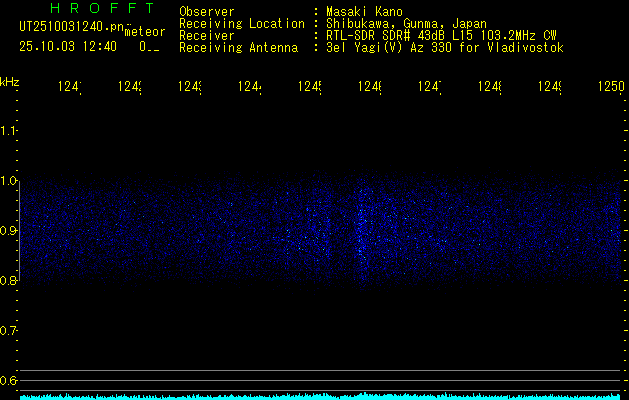
Task: Click the yellow 'meteor' label
Action: (145, 32)
